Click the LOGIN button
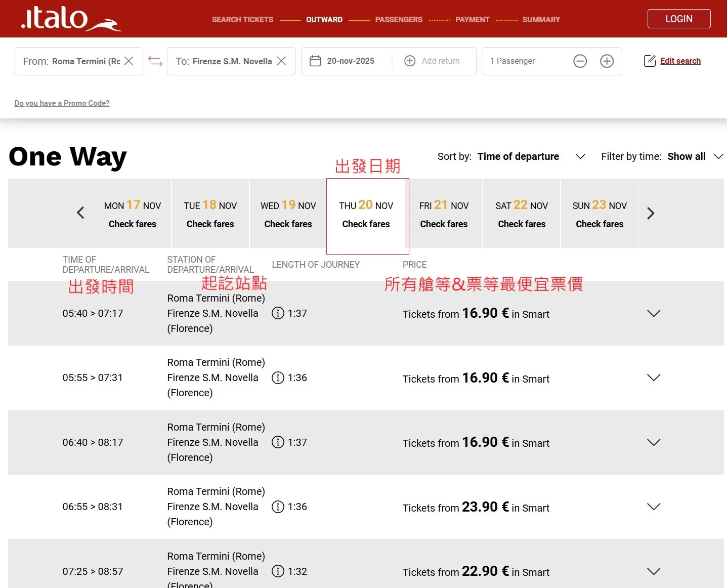 tap(679, 19)
